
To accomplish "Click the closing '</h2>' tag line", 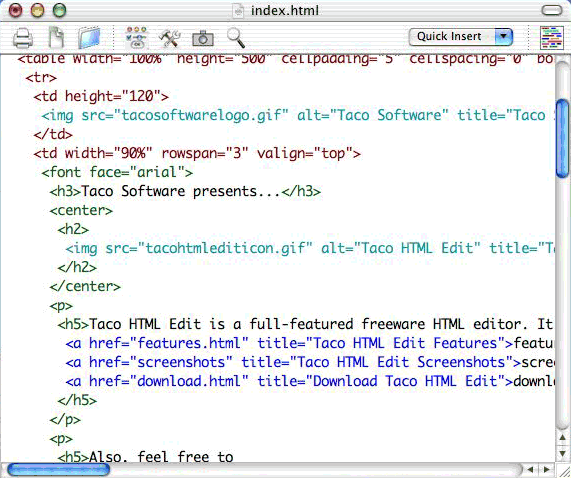I will point(77,267).
